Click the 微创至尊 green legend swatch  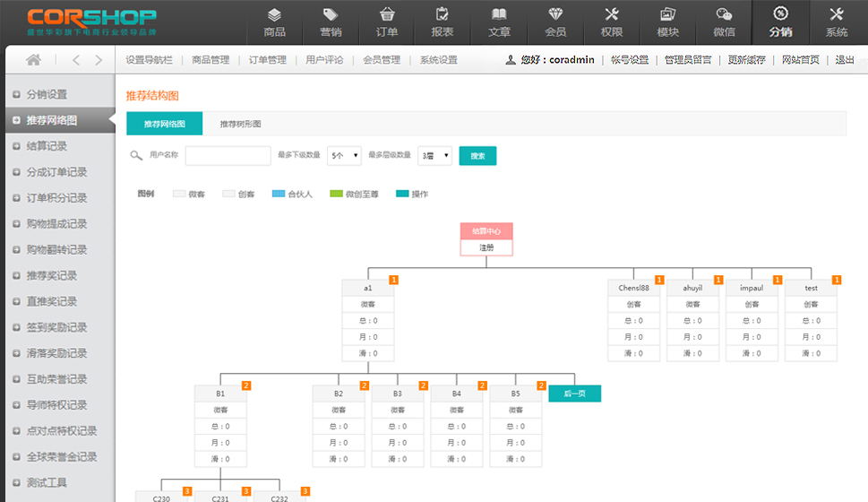[336, 194]
